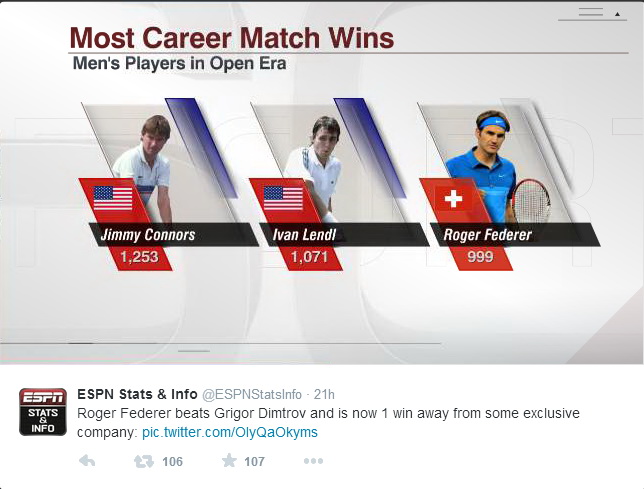644x489 pixels.
Task: Open the more options ellipsis menu
Action: click(313, 461)
